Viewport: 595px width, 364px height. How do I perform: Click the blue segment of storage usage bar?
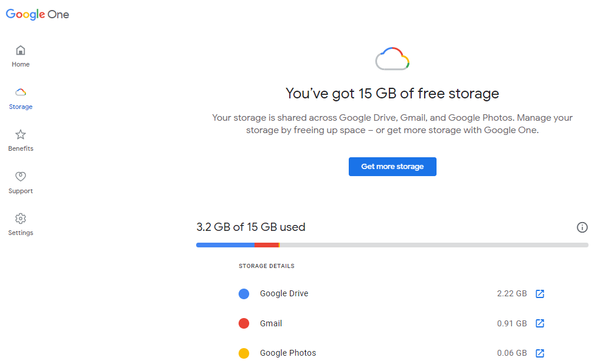coord(225,245)
